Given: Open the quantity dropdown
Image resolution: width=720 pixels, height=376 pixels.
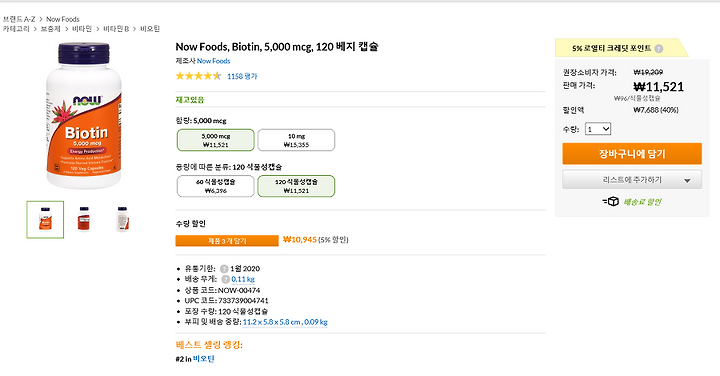Looking at the screenshot, I should pos(598,129).
